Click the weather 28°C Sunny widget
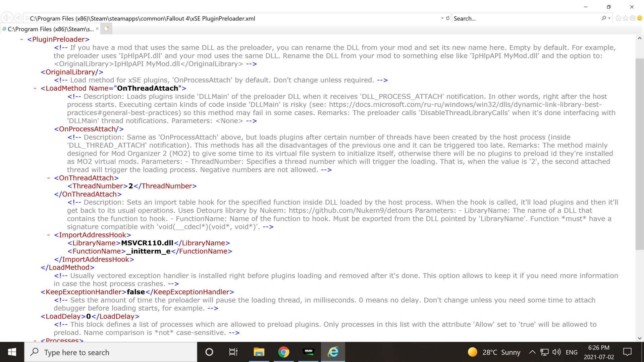The height and width of the screenshot is (362, 644). click(x=494, y=352)
